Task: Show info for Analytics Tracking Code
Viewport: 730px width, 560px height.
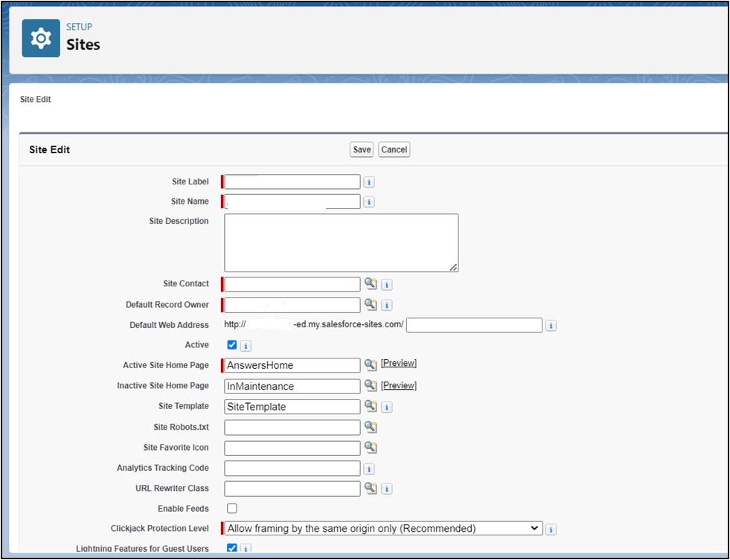Action: (369, 469)
